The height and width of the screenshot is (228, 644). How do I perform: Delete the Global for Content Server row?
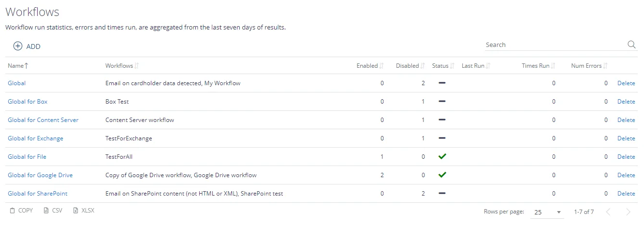(626, 120)
